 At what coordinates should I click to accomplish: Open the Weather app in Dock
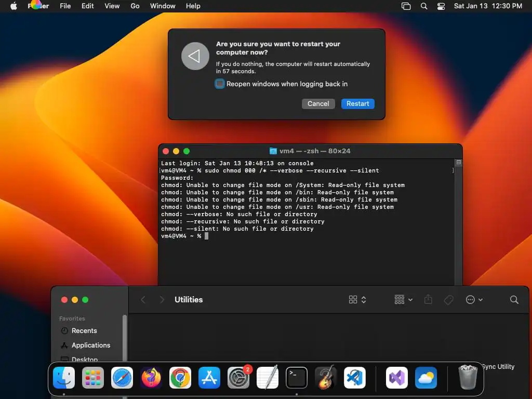(x=426, y=378)
